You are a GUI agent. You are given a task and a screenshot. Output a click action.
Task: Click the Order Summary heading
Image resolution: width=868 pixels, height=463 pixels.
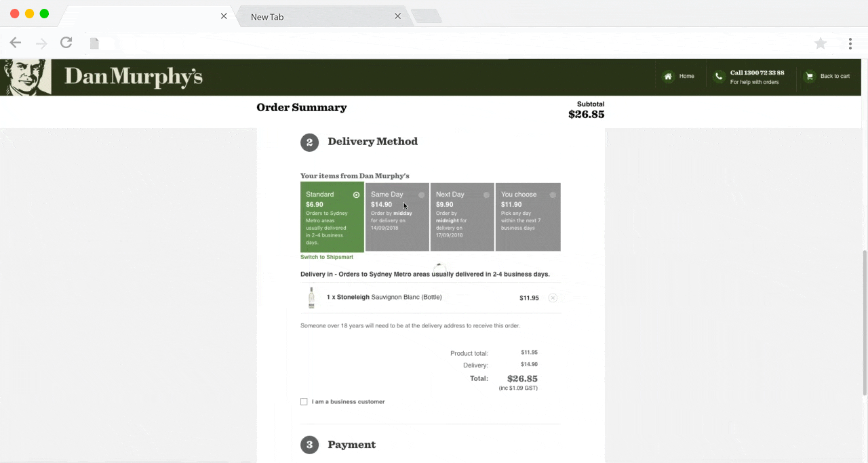click(x=302, y=108)
